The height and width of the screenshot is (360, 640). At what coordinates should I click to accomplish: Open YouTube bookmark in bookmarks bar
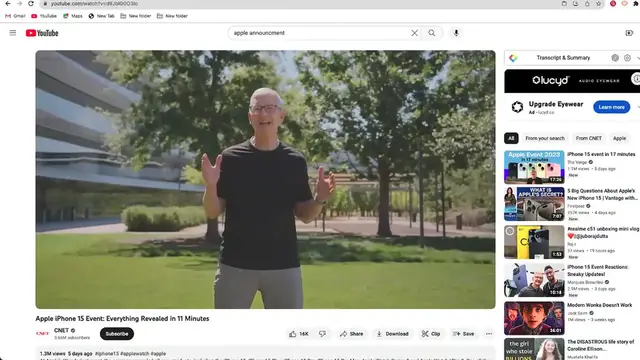click(44, 16)
